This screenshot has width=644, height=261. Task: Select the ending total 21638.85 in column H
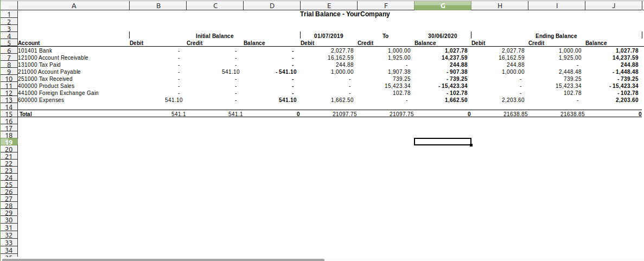[515, 114]
